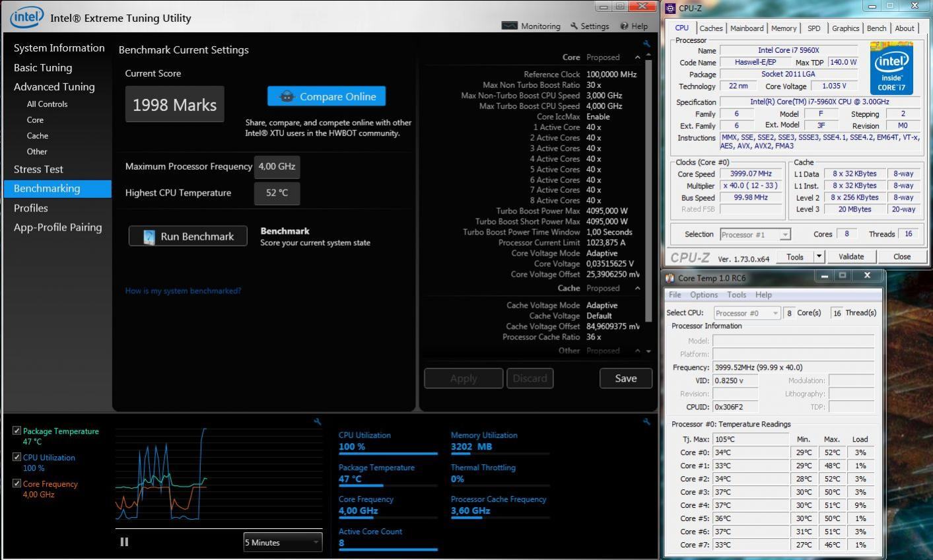Switch to CPU-Z Memory tab
This screenshot has height=560, width=933.
pos(784,28)
